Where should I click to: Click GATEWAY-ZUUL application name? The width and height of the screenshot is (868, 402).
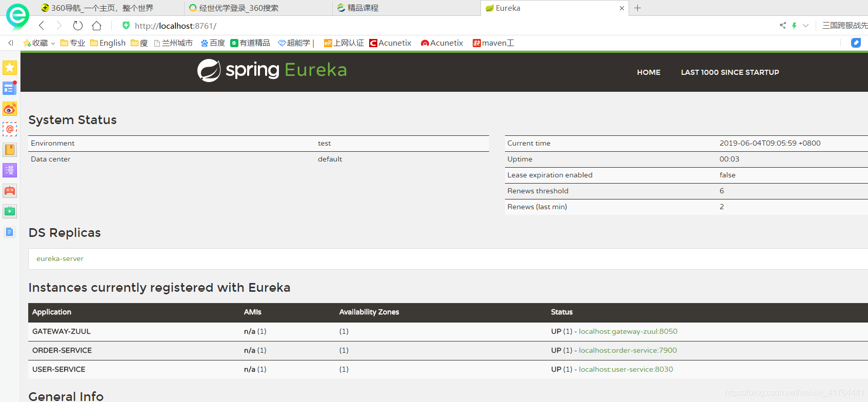click(x=62, y=331)
